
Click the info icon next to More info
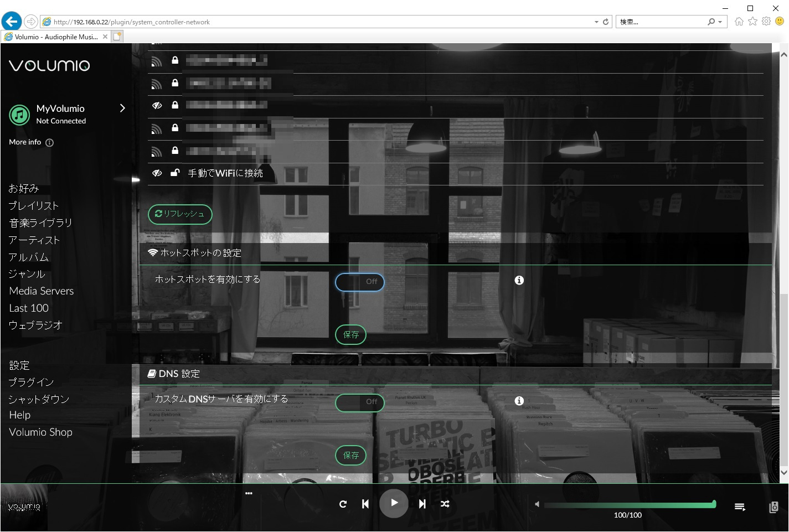pos(49,142)
